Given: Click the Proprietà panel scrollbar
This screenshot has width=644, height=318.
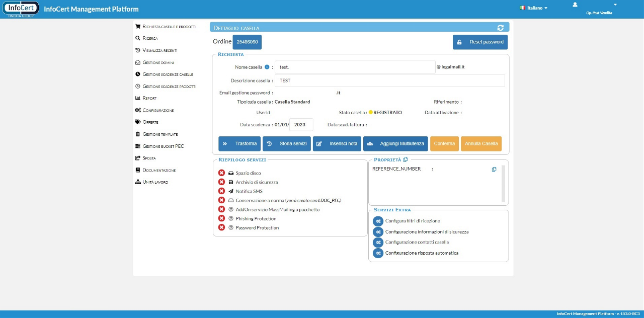Looking at the screenshot, I should point(504,183).
